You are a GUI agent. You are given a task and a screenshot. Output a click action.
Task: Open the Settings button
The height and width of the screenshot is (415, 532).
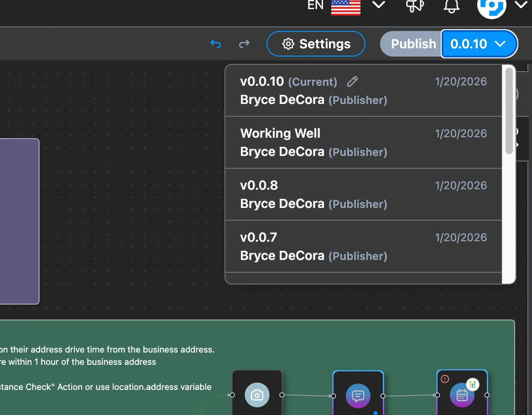pos(316,44)
